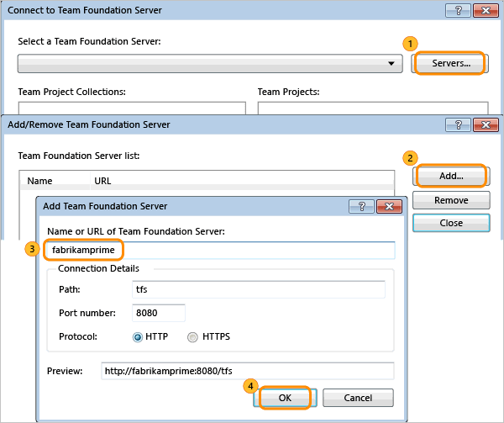
Task: Click the server name field containing fabrikamprime
Action: point(220,250)
